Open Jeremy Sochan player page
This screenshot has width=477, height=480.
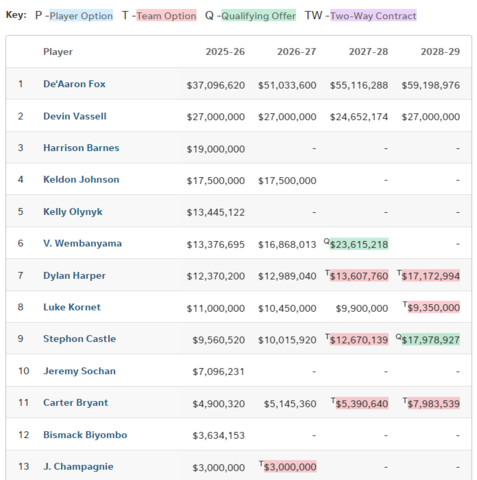click(79, 371)
